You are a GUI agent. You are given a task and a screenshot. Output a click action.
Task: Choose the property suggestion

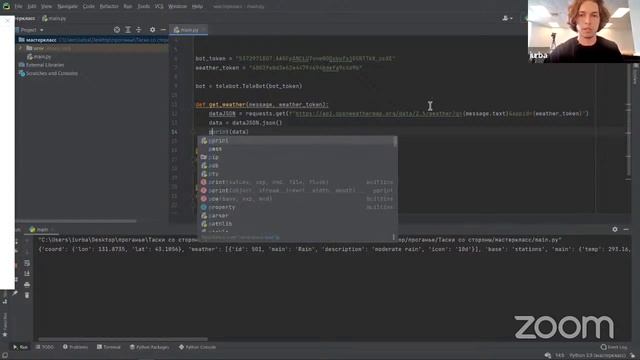point(297,207)
